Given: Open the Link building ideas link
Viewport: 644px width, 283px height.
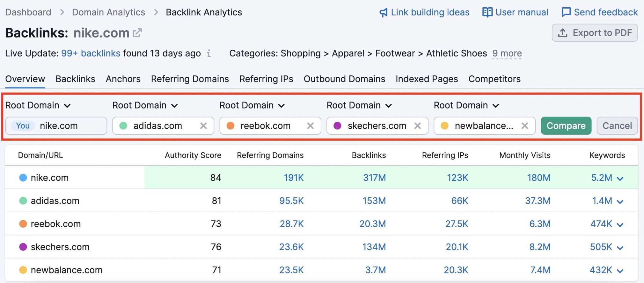Looking at the screenshot, I should pyautogui.click(x=424, y=12).
